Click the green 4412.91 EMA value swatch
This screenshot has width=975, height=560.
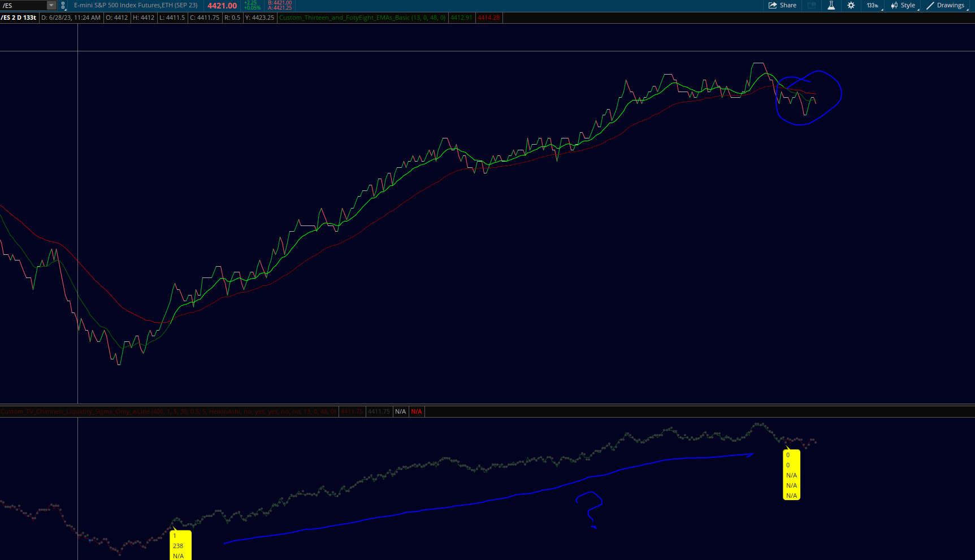[x=461, y=18]
